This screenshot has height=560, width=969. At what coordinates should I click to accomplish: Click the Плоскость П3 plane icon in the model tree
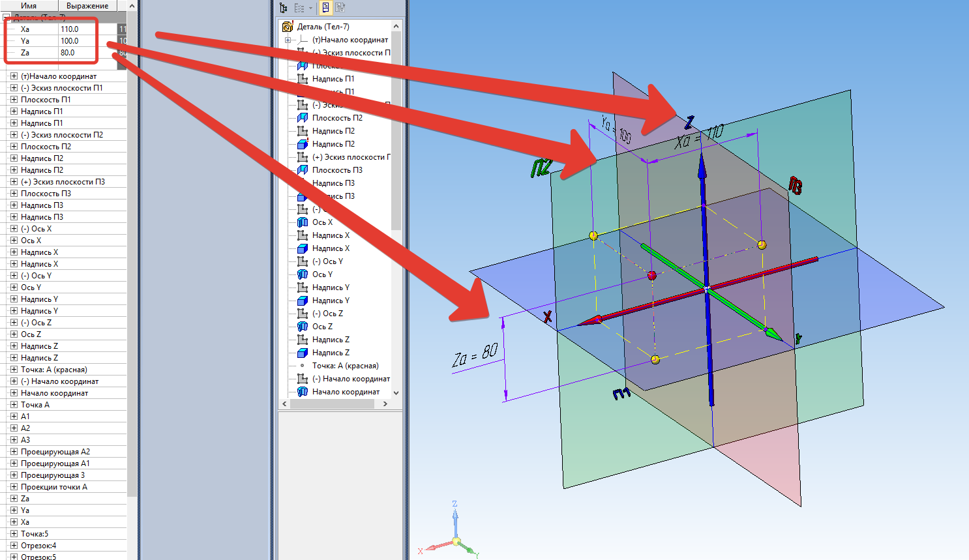click(x=303, y=170)
